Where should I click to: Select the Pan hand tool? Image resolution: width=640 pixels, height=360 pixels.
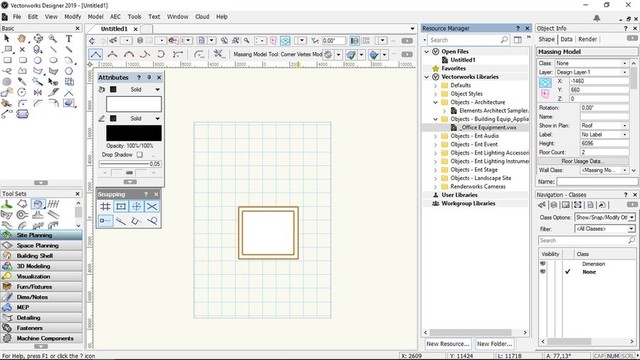tap(22, 39)
